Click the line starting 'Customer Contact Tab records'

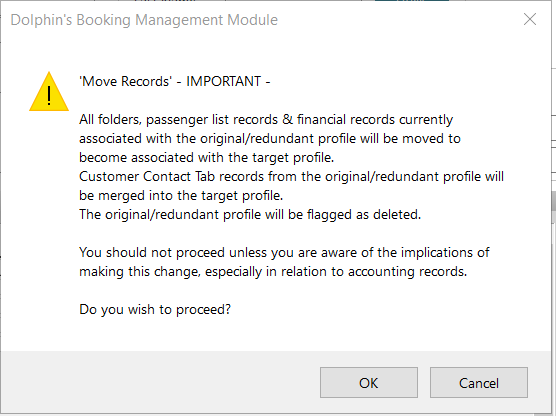[291, 176]
